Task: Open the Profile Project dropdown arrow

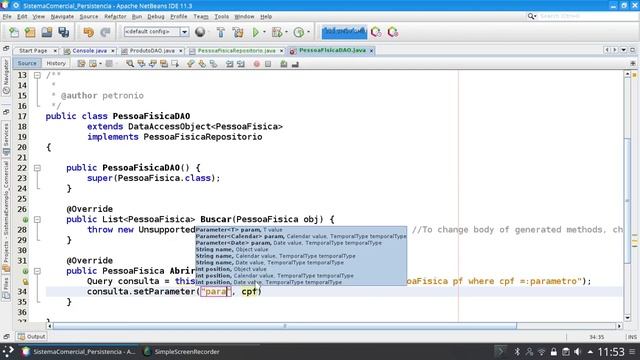Action: click(x=308, y=32)
